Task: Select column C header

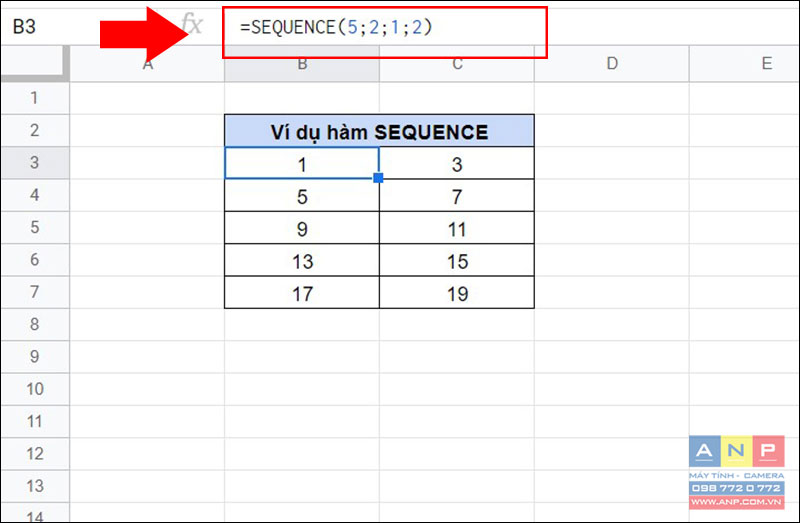Action: coord(457,63)
